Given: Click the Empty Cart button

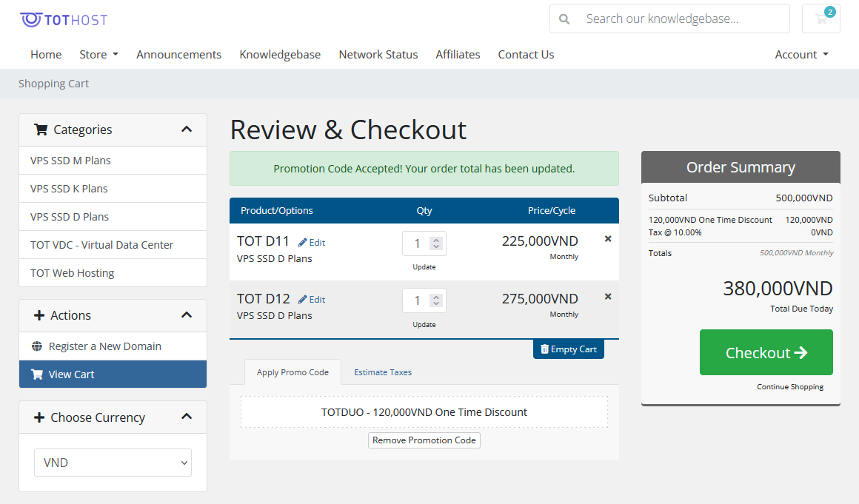Looking at the screenshot, I should click(x=568, y=349).
